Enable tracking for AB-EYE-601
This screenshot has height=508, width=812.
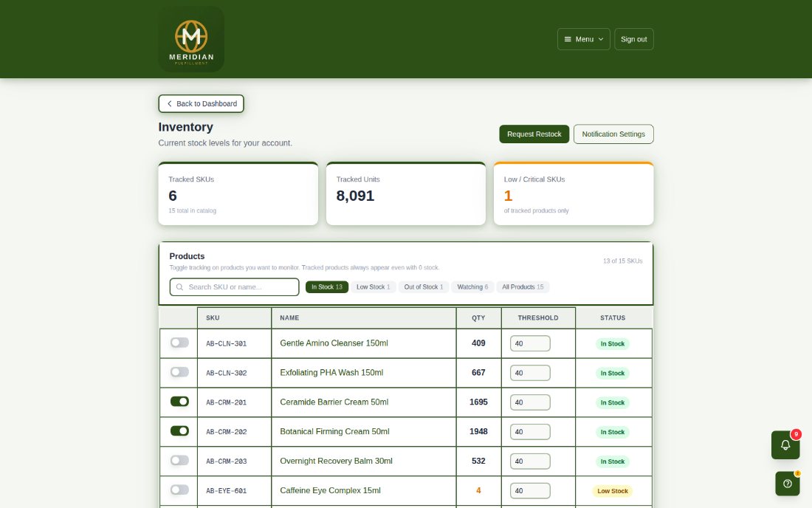point(179,490)
